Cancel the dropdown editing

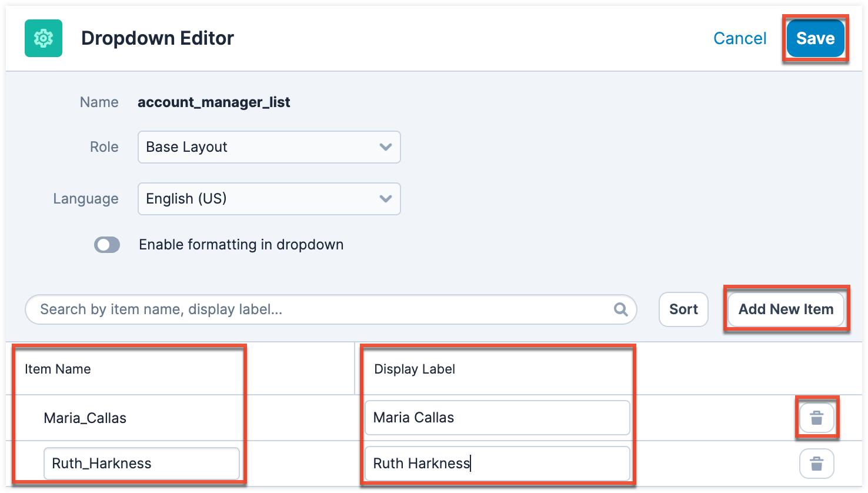[x=740, y=38]
